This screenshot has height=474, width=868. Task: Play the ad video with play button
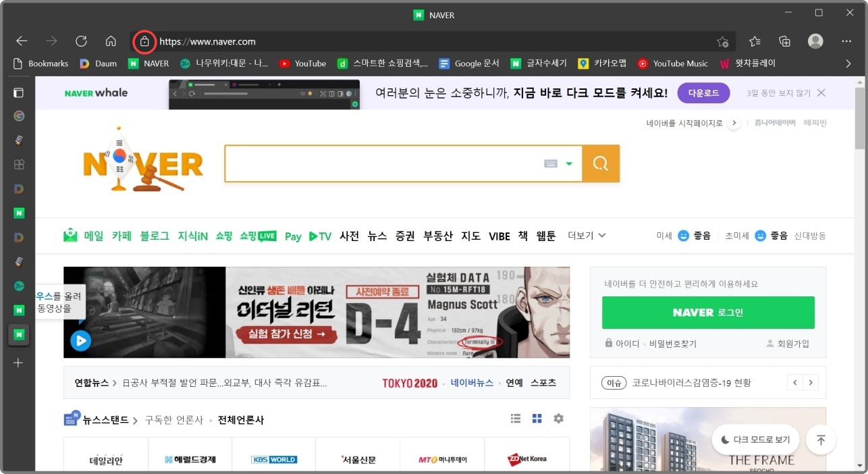tap(80, 341)
